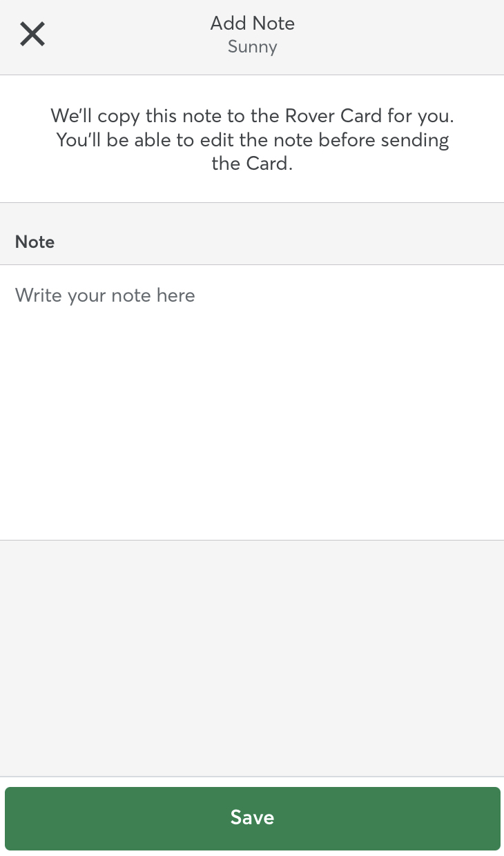Close the Add Note screen
Image resolution: width=504 pixels, height=856 pixels.
pos(32,34)
